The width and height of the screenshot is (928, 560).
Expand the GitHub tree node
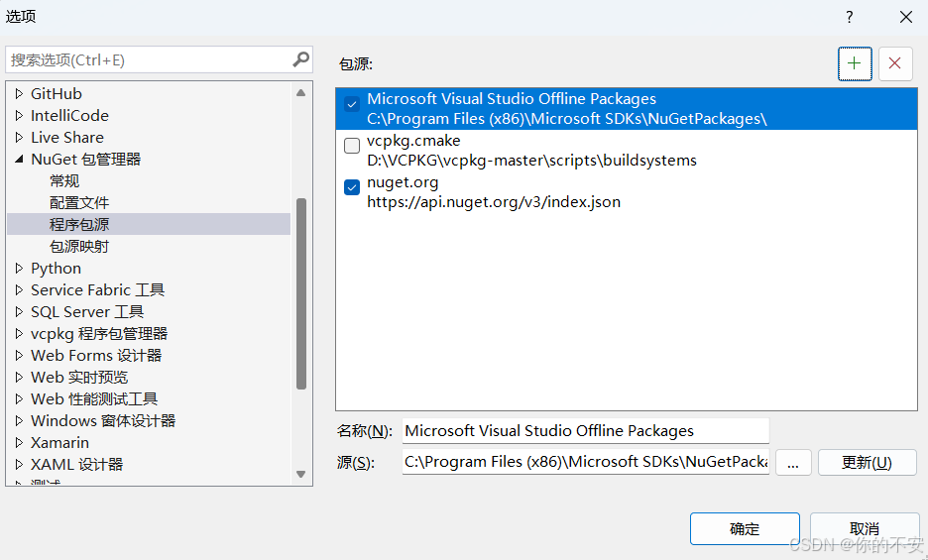[19, 93]
